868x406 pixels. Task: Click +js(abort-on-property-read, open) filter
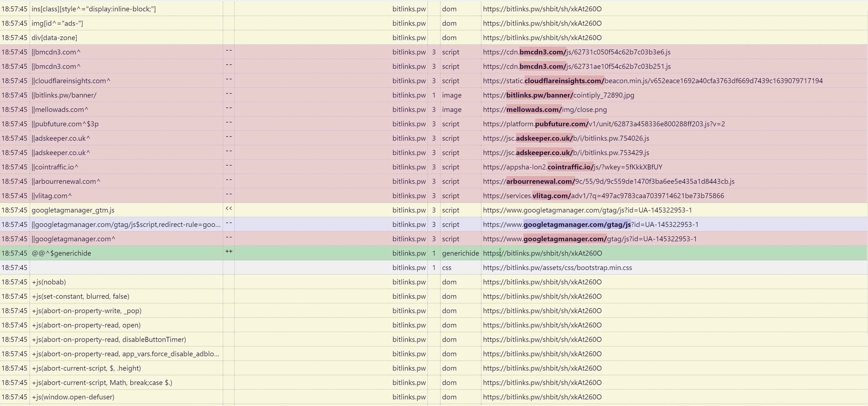pyautogui.click(x=86, y=325)
